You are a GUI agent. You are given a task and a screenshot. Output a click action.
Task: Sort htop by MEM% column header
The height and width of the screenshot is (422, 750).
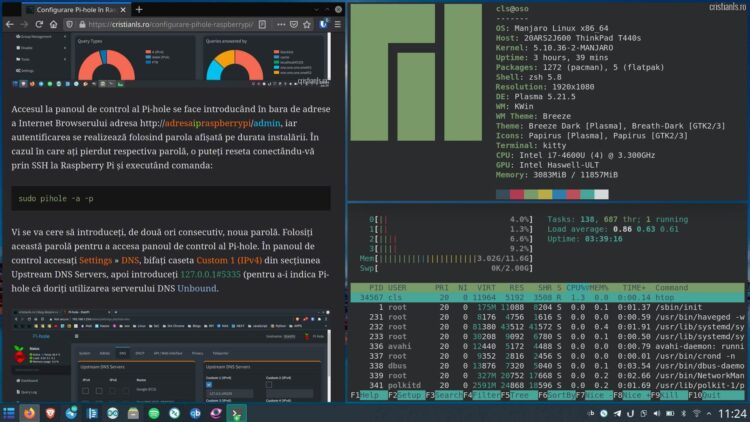(598, 288)
